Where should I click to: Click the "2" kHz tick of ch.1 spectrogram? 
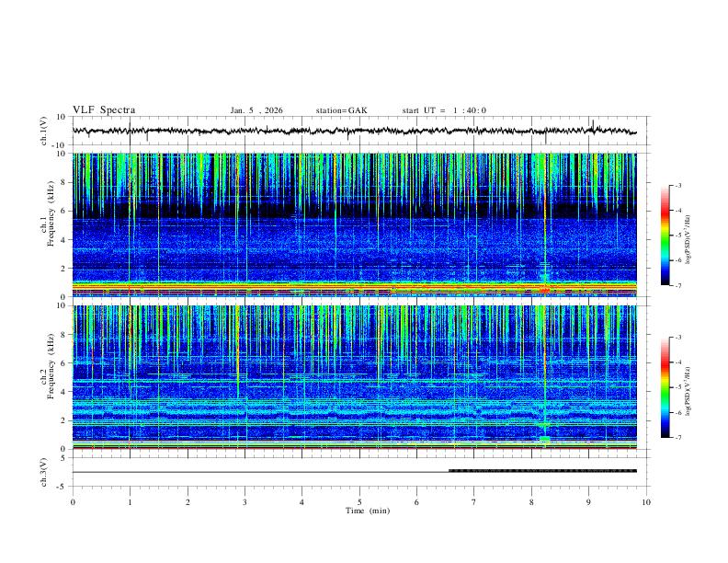click(x=64, y=269)
